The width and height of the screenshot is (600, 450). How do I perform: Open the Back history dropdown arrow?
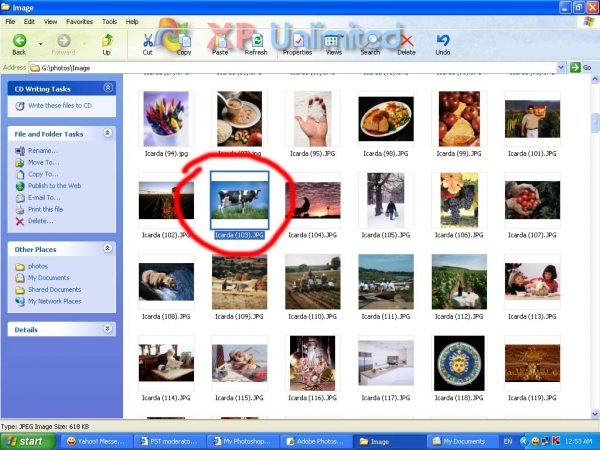coord(41,44)
